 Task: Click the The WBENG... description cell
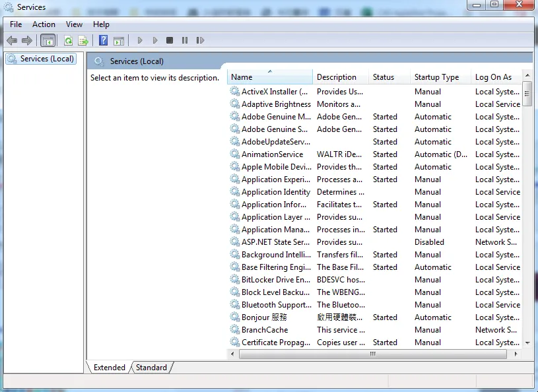click(341, 292)
